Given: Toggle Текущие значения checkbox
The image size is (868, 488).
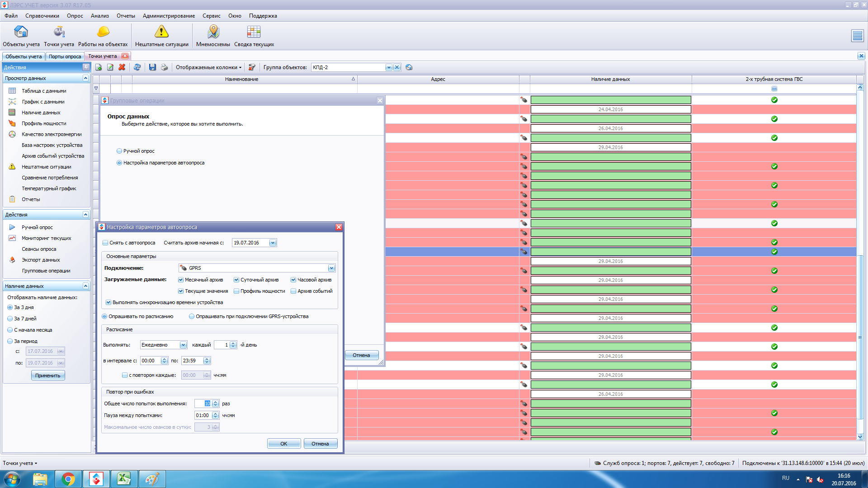Looking at the screenshot, I should 181,291.
